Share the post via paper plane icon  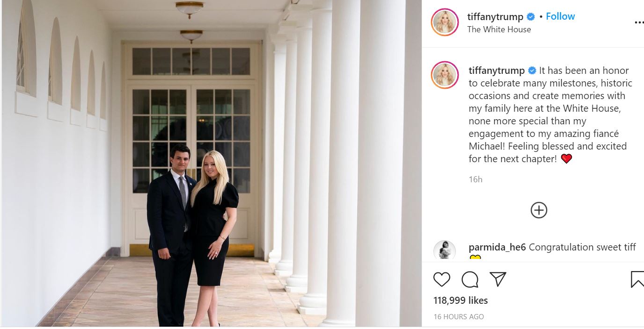click(498, 279)
